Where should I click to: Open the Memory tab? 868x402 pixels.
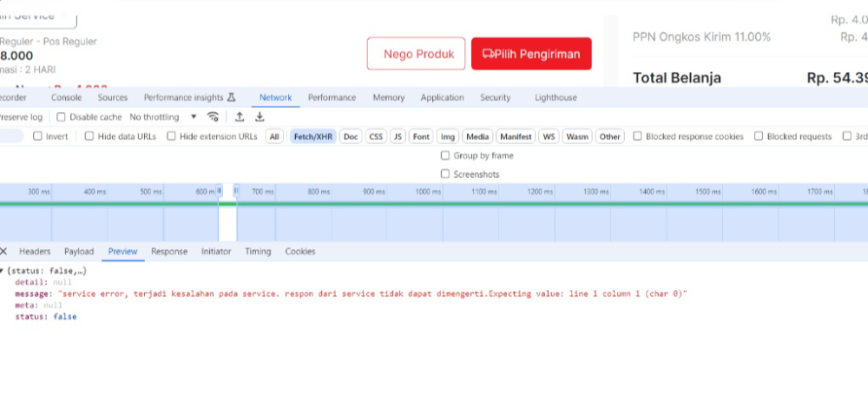tap(389, 97)
